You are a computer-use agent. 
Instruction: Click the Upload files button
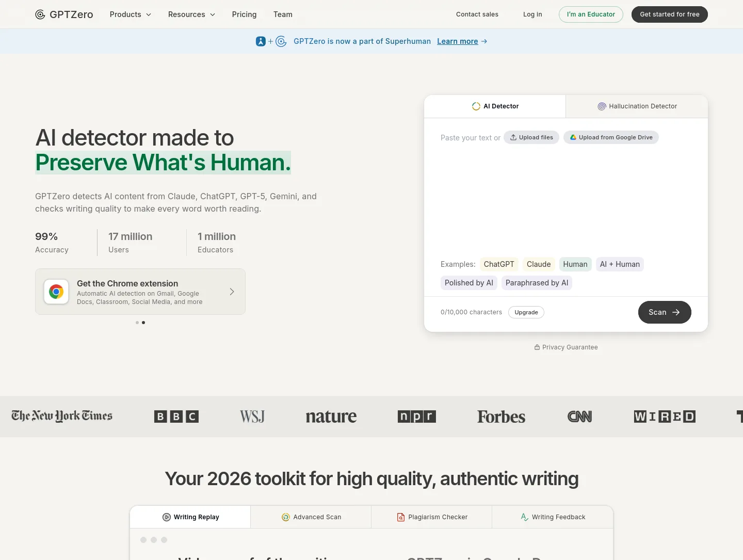point(531,137)
